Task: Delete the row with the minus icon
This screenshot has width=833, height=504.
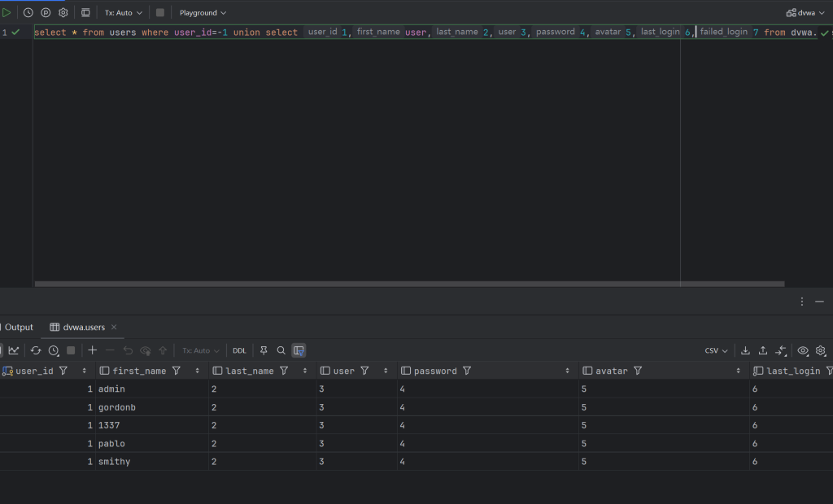Action: pyautogui.click(x=110, y=350)
